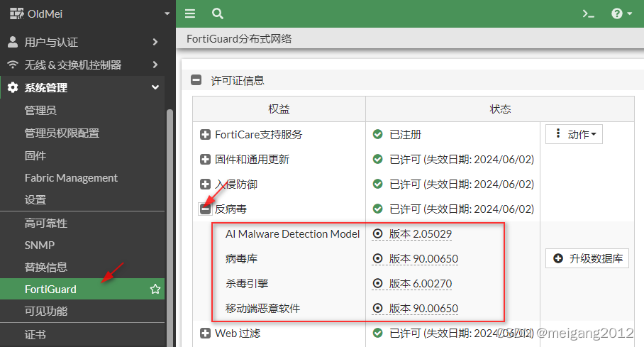Click the 版本 6.00270 value

point(420,284)
